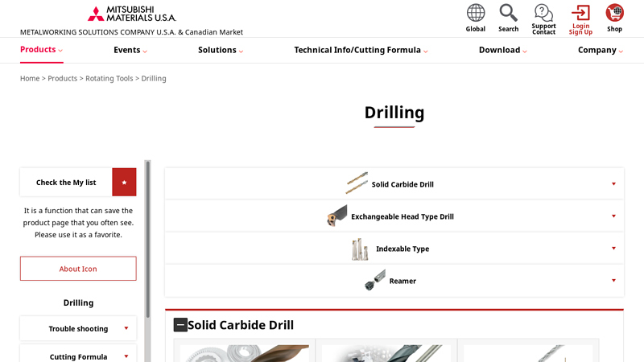Click the sidebar vertical scrollbar
Viewport: 644px width, 362px height.
tap(148, 239)
